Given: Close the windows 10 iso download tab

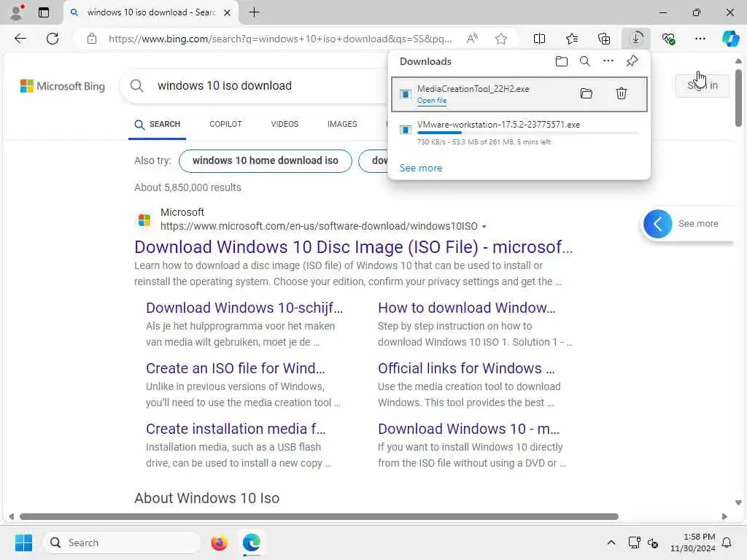Looking at the screenshot, I should pos(228,12).
